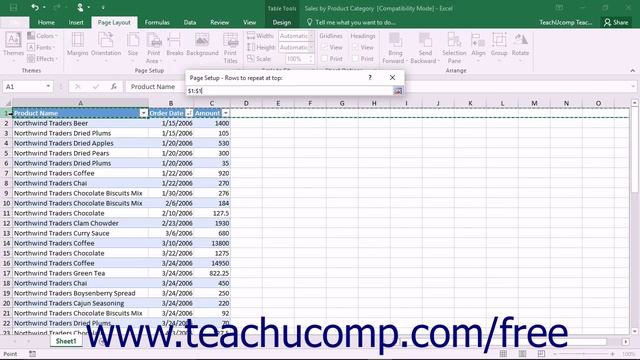Click the vertical scrollbar down arrow
This screenshot has width=640, height=360.
634,331
